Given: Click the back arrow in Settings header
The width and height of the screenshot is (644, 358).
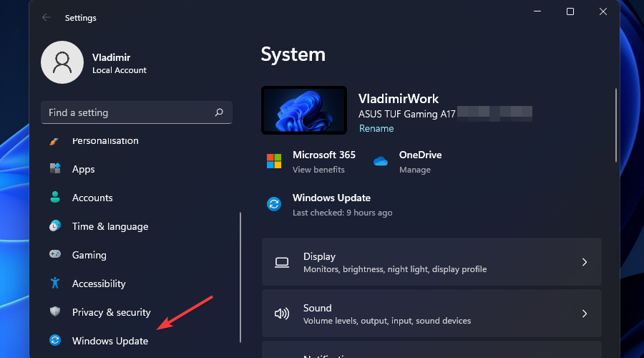Looking at the screenshot, I should tap(46, 17).
